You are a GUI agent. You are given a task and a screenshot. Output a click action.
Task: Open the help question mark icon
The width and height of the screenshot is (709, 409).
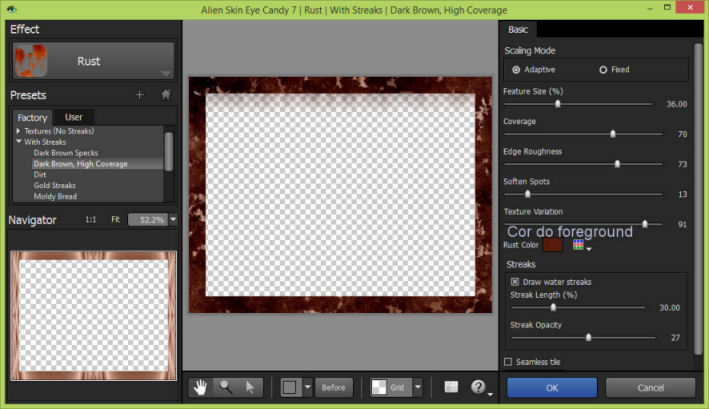tap(478, 387)
